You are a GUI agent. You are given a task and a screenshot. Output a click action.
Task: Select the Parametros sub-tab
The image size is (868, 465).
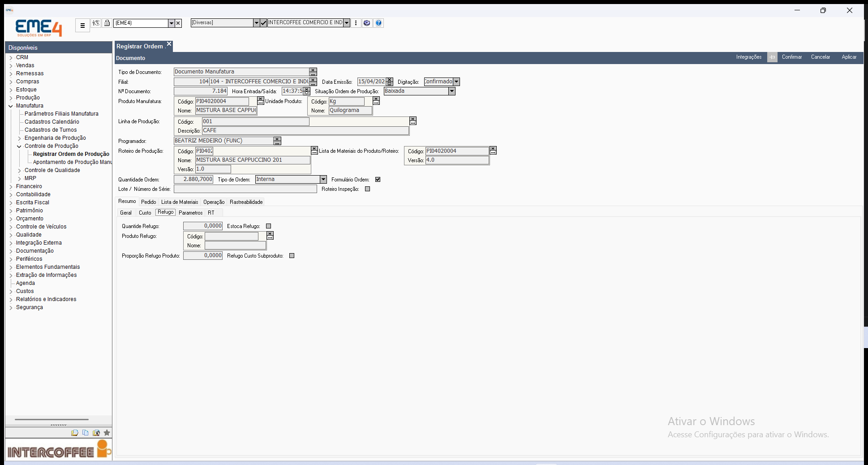(x=191, y=213)
